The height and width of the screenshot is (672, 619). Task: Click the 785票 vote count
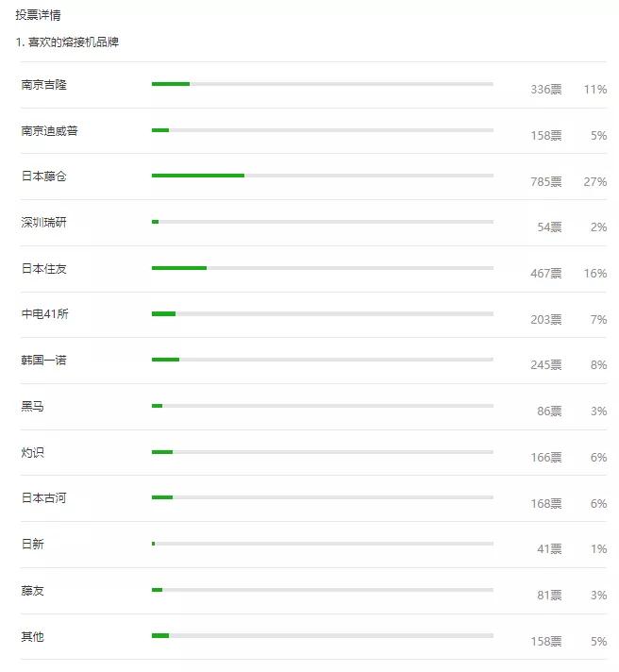[545, 182]
